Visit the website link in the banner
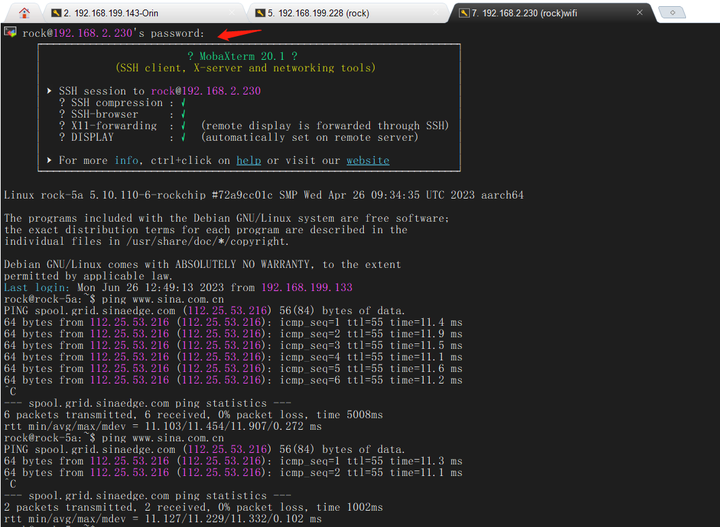This screenshot has width=720, height=527. (368, 160)
